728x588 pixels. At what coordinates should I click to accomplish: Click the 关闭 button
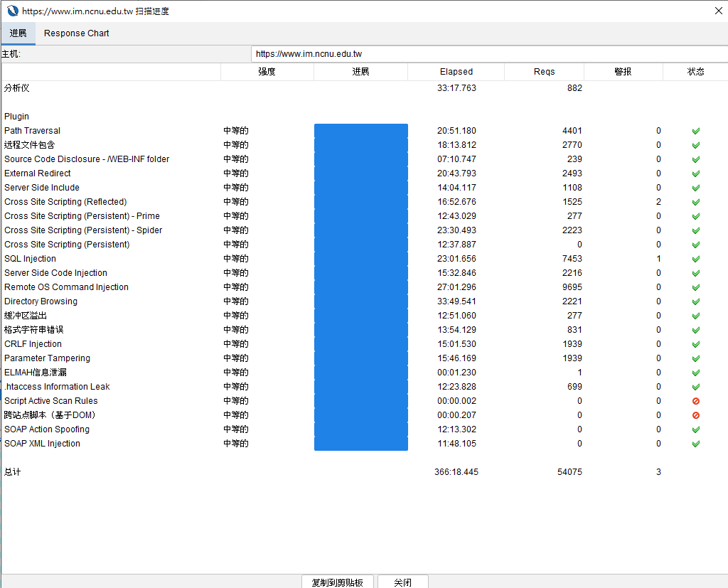tap(402, 582)
